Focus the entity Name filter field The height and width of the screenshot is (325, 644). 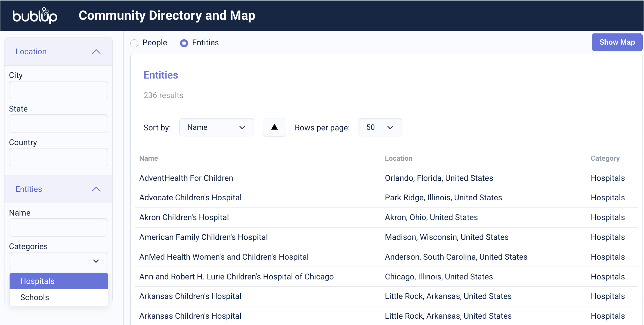click(x=58, y=227)
